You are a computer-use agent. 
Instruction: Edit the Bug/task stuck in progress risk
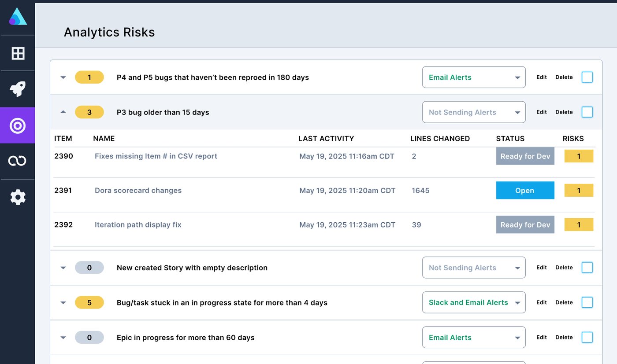[541, 302]
